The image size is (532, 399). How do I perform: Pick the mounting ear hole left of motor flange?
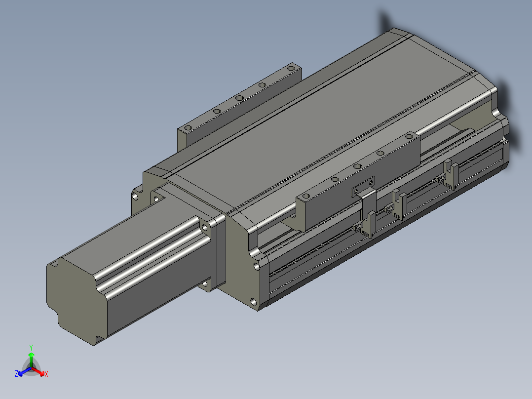click(x=135, y=197)
